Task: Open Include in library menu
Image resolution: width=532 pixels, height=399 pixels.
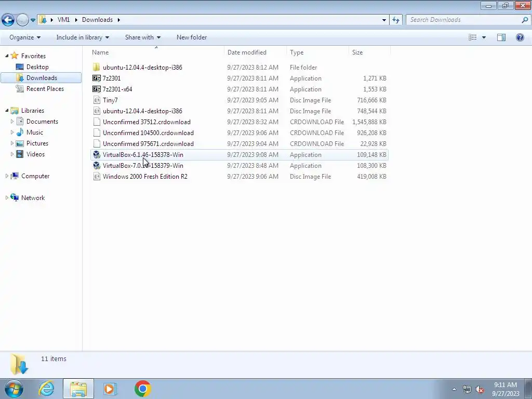Action: pos(83,37)
